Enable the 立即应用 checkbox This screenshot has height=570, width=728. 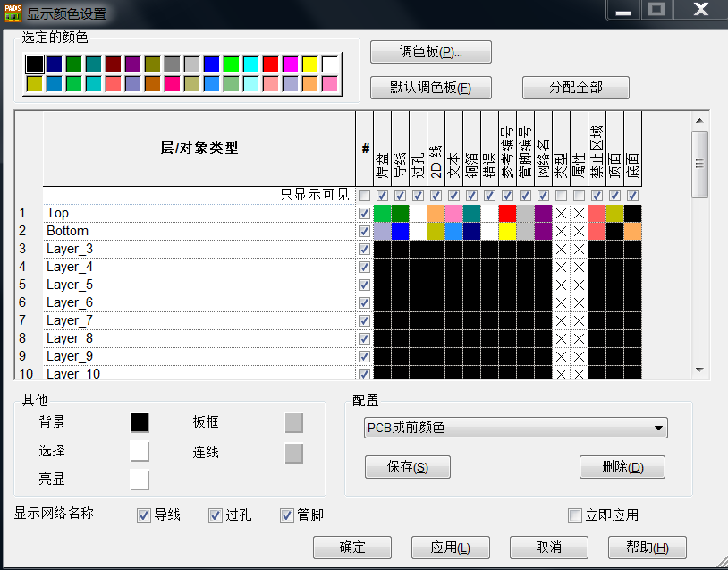[x=575, y=515]
